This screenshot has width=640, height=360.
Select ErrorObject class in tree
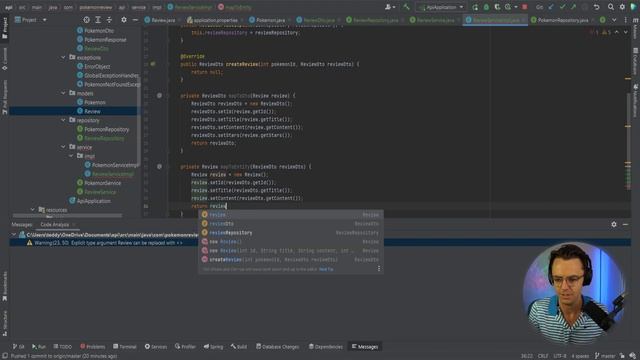coord(93,67)
